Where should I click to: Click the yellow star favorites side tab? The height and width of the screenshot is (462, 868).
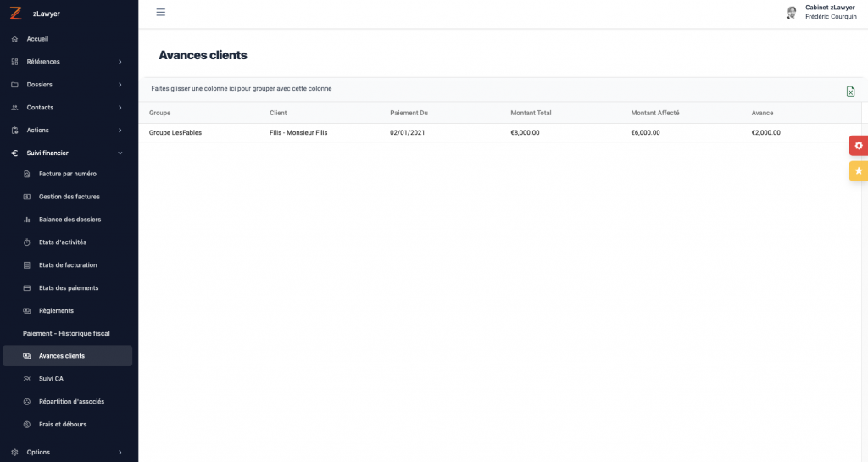(858, 171)
